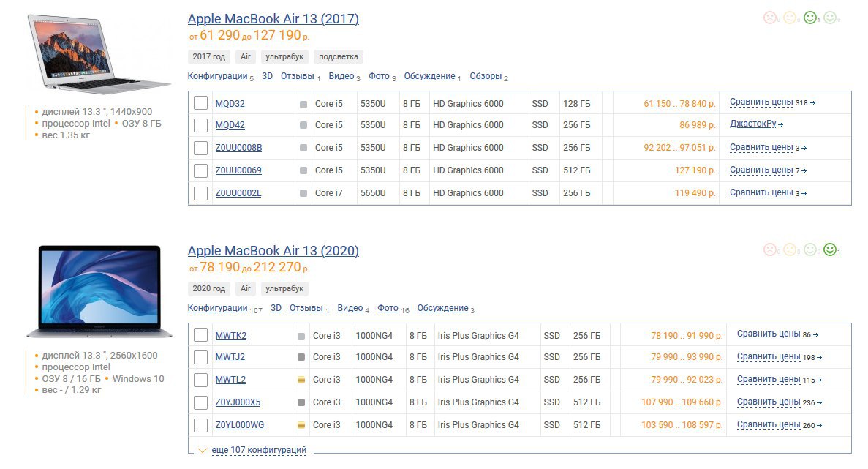Open 3D view for MacBook Air 2017
Screen dimensions: 868x469
267,76
